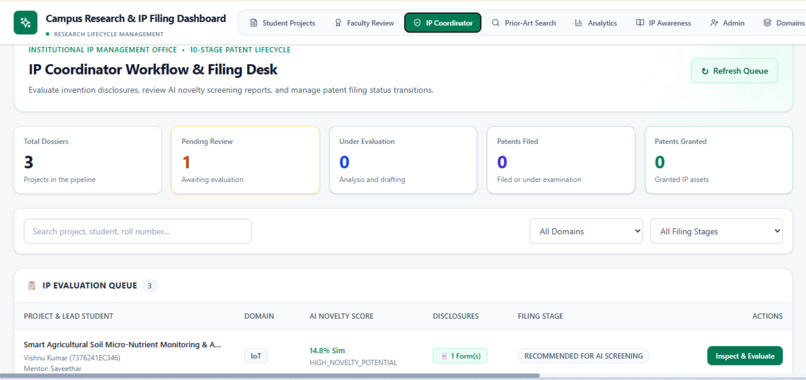This screenshot has width=806, height=380.
Task: Select the Patents Granted card
Action: pyautogui.click(x=719, y=160)
